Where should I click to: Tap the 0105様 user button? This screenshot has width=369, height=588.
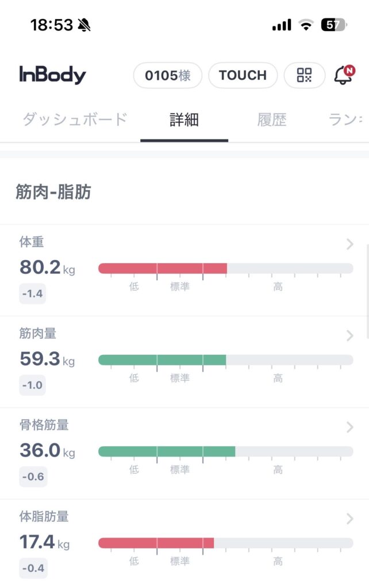[167, 75]
